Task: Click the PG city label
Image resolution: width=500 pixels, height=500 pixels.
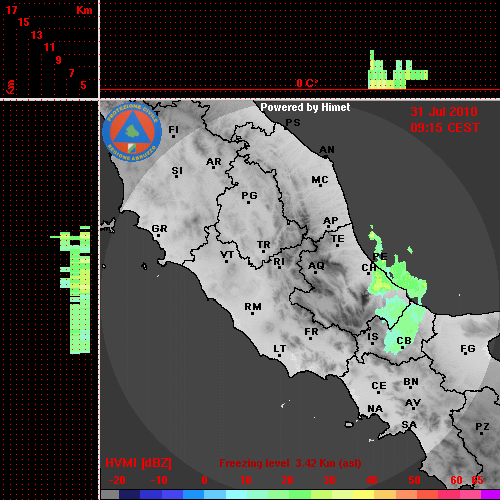Action: [249, 195]
